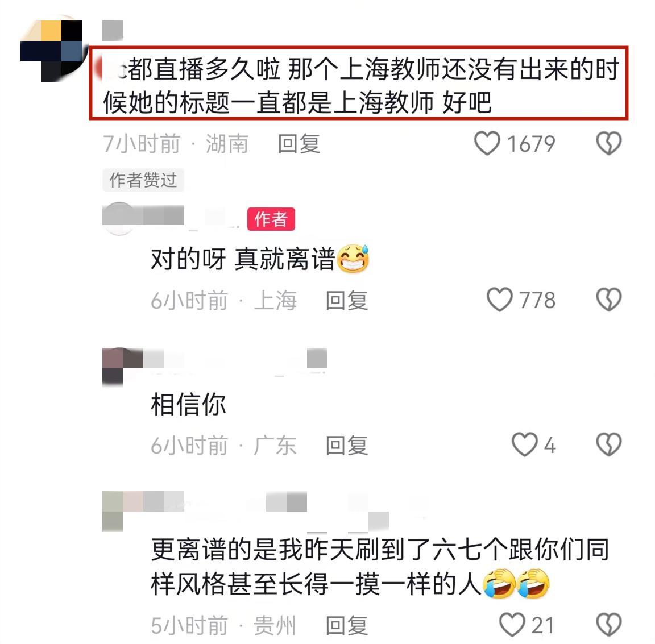Screen dimensions: 655x644
Task: Reply to the Guizhou comment from 5 hours ago
Action: tap(347, 625)
